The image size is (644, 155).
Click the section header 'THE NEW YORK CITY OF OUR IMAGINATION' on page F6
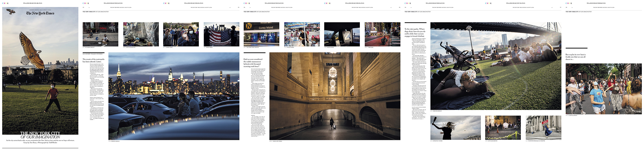click(418, 12)
